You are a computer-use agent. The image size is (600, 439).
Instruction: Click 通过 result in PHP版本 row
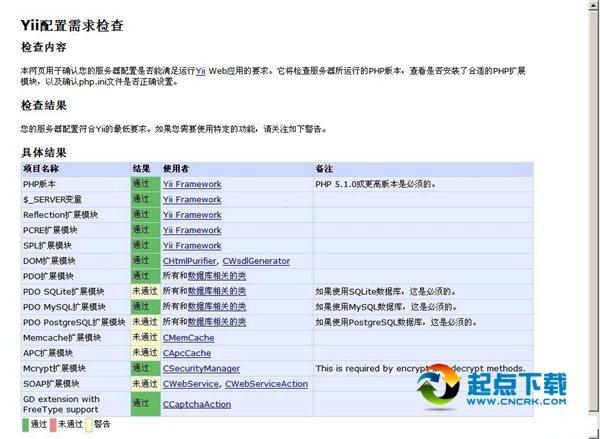[145, 184]
